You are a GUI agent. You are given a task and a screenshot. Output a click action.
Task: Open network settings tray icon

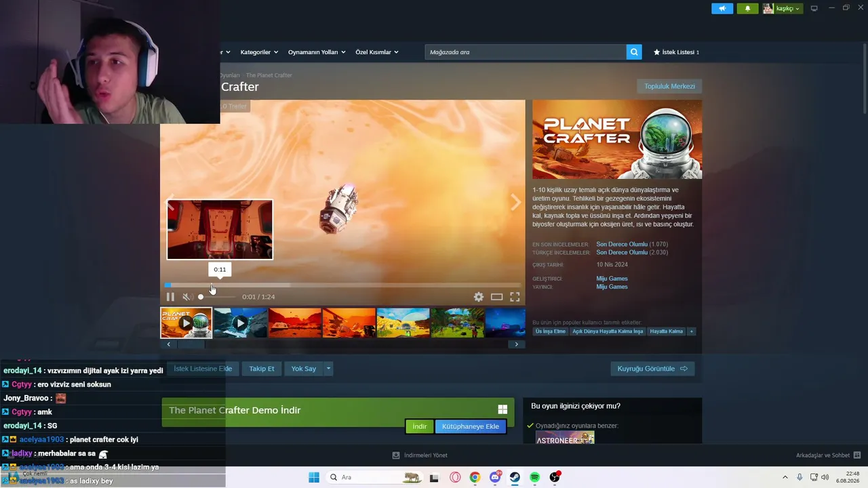click(814, 477)
